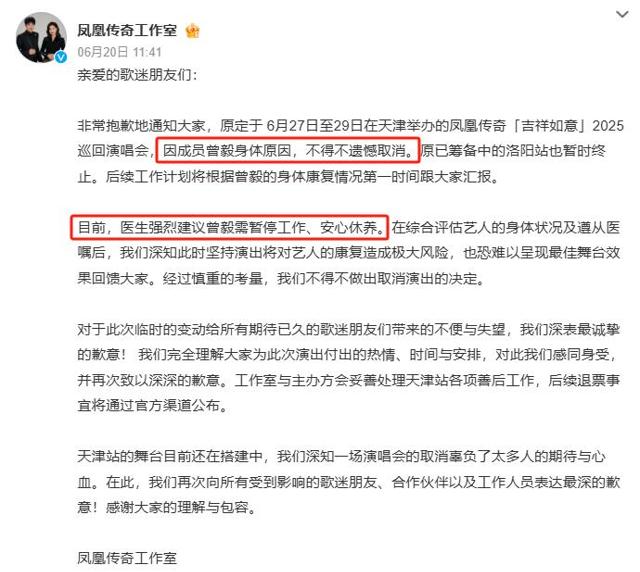Click the opening phrase 非常抱歉地通知大家

(x=141, y=125)
